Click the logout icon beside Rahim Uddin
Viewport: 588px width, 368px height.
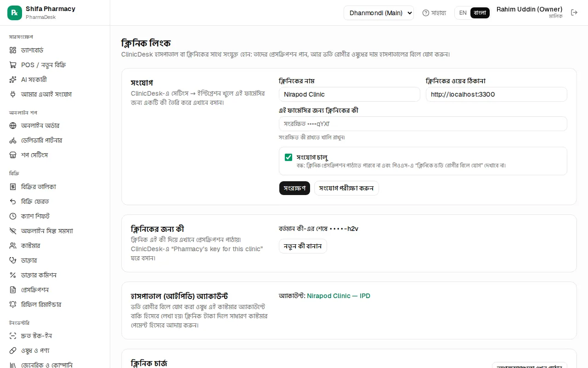coord(574,13)
